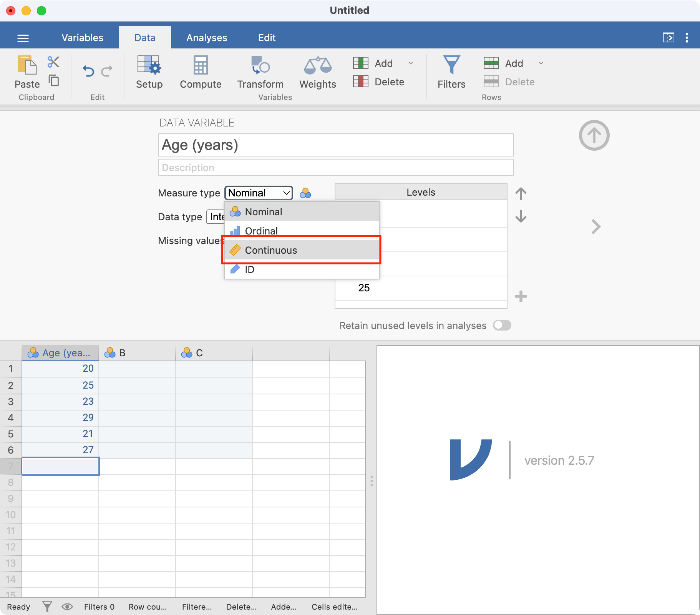Image resolution: width=700 pixels, height=615 pixels.
Task: Click the Cut scissors icon
Action: pyautogui.click(x=53, y=62)
